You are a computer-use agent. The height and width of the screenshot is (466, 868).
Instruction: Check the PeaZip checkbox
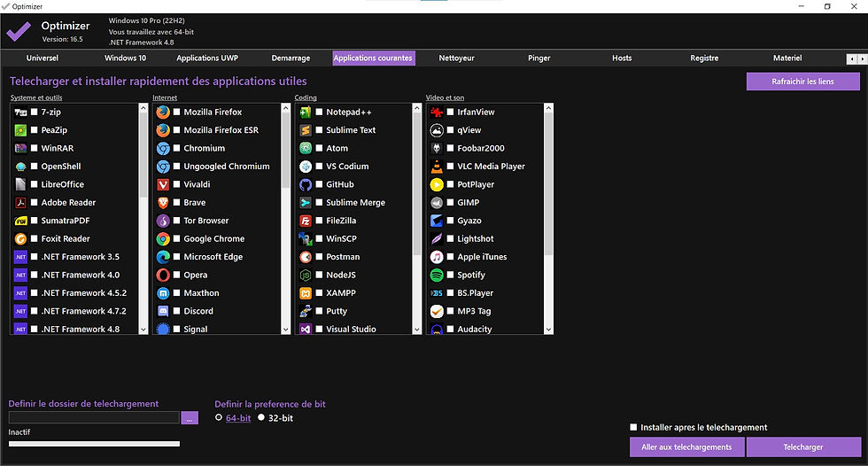click(35, 130)
